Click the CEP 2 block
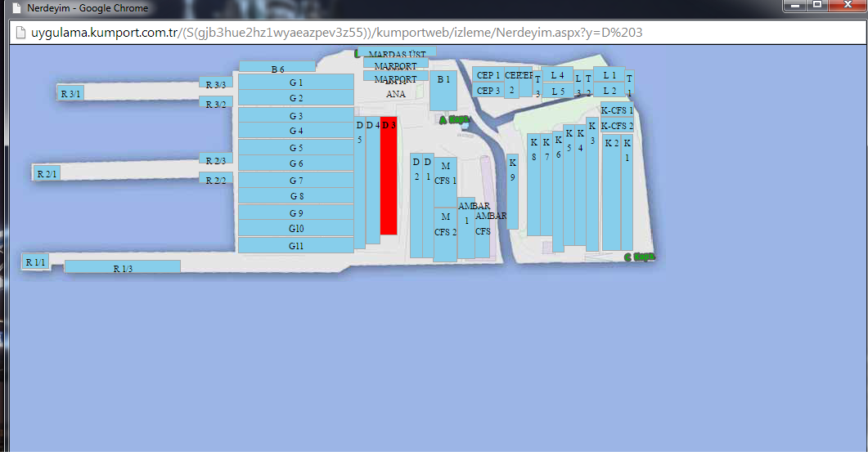Viewport: 868px width, 456px height. 511,83
